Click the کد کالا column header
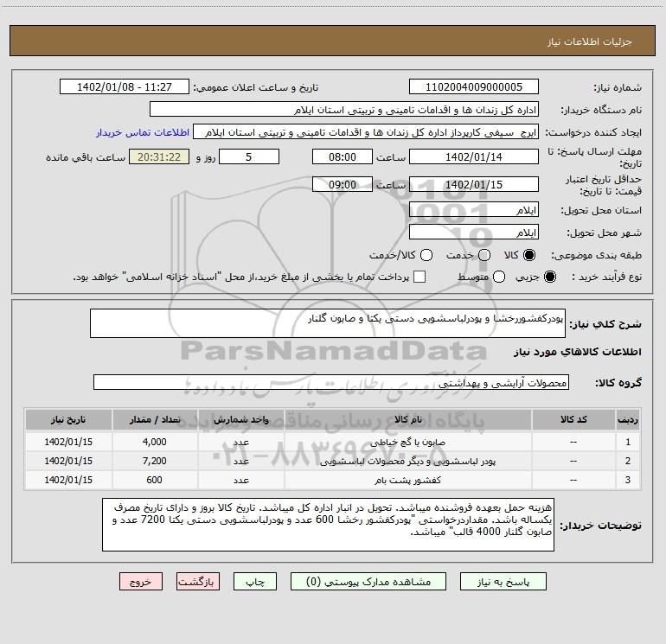Viewport: 666px width, 644px height. [573, 419]
